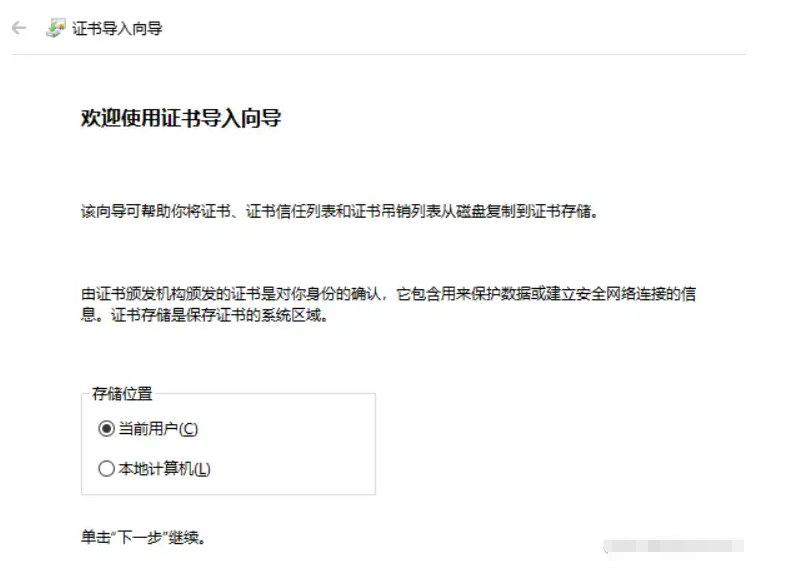Click the line beginning 由证书颁发机构颁发的证书
This screenshot has height=579, width=793.
click(x=388, y=294)
